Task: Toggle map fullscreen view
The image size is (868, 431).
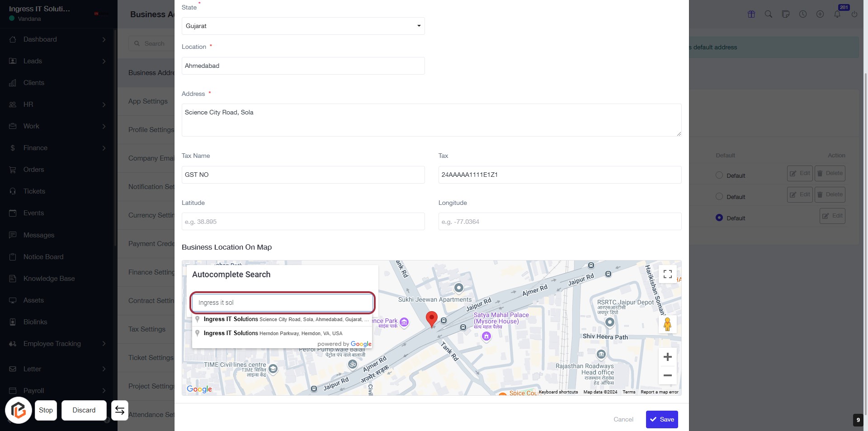Action: (x=667, y=274)
